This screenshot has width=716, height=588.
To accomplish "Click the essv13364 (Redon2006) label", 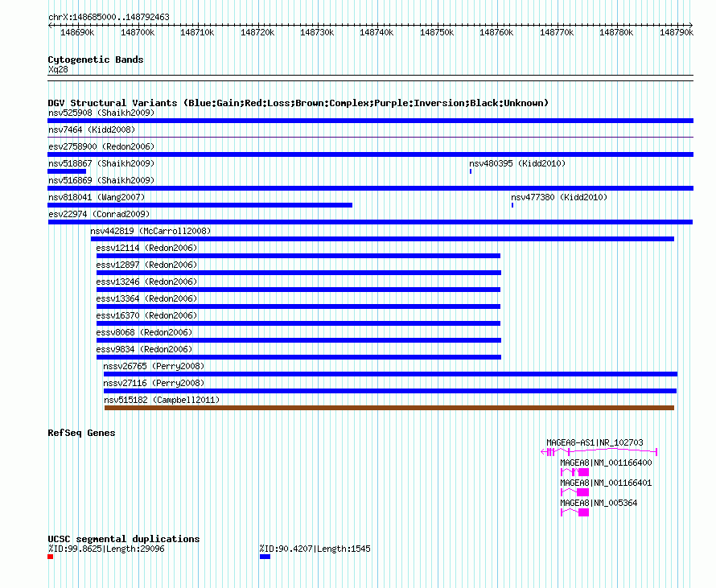I will (x=146, y=298).
